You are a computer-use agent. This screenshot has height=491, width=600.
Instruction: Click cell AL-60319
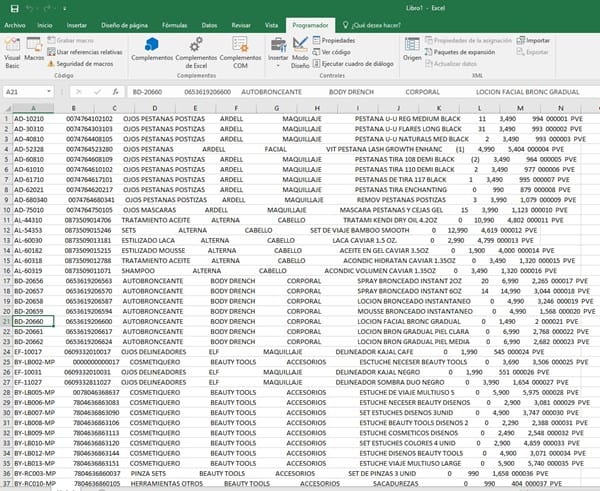point(33,271)
